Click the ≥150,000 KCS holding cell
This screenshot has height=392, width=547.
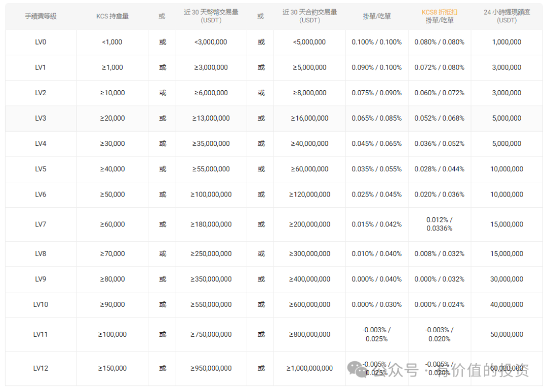[112, 368]
